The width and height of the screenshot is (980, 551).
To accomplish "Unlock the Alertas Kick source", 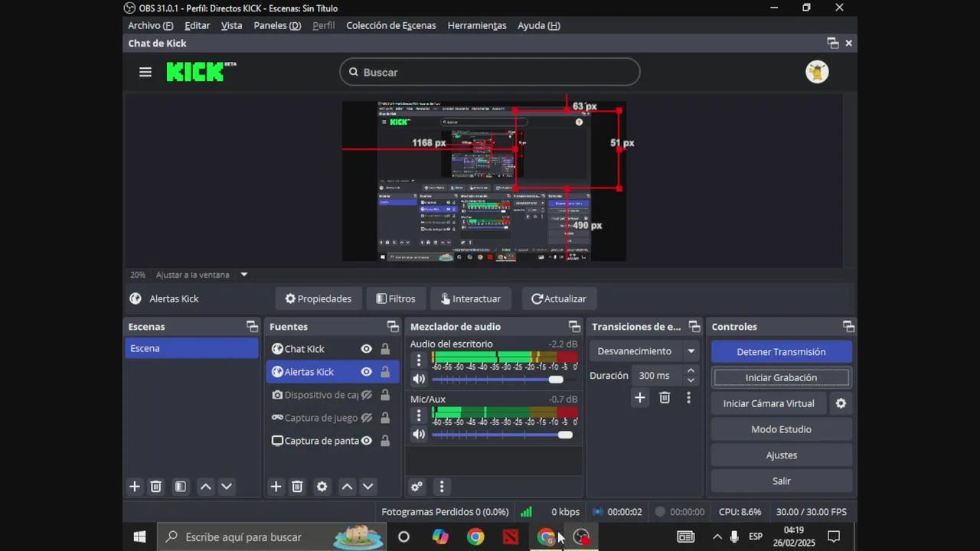I will click(x=385, y=372).
